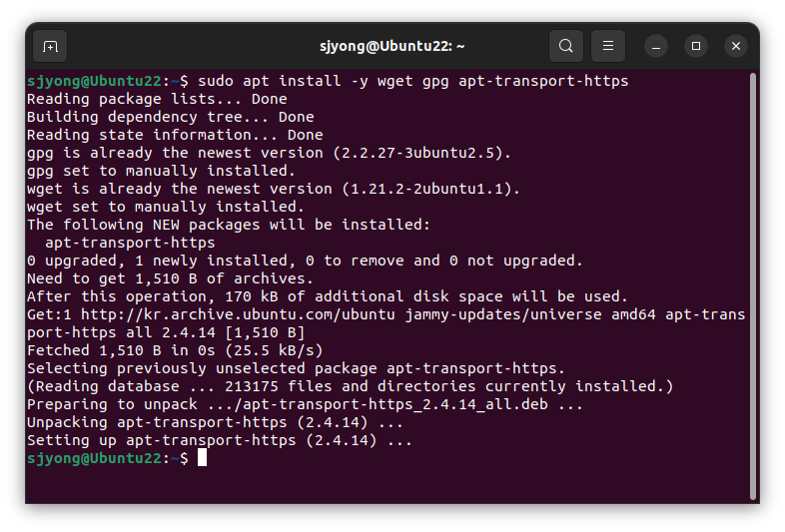Viewport: 785px width, 532px height.
Task: Minimize the terminal window
Action: click(x=656, y=47)
